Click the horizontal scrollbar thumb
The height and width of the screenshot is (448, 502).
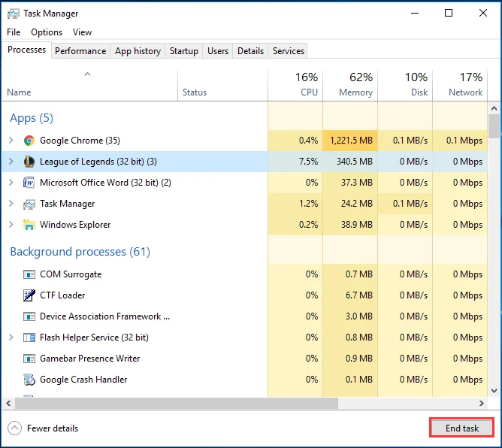click(177, 403)
